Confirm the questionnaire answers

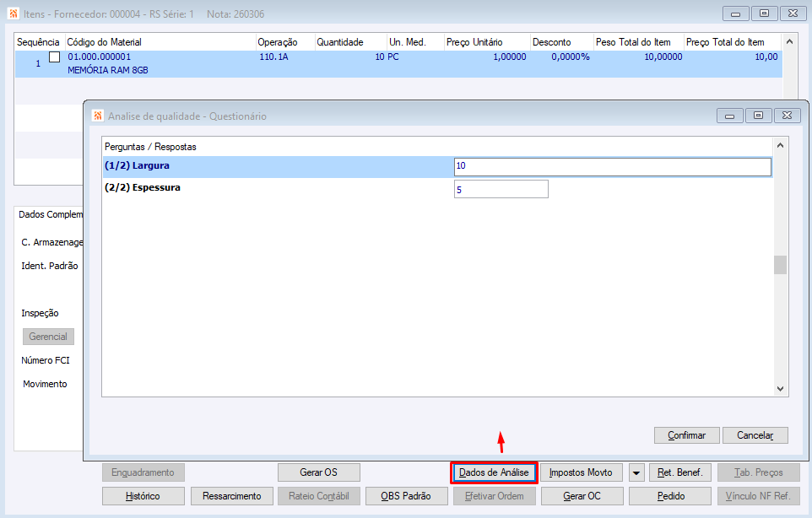(x=687, y=435)
